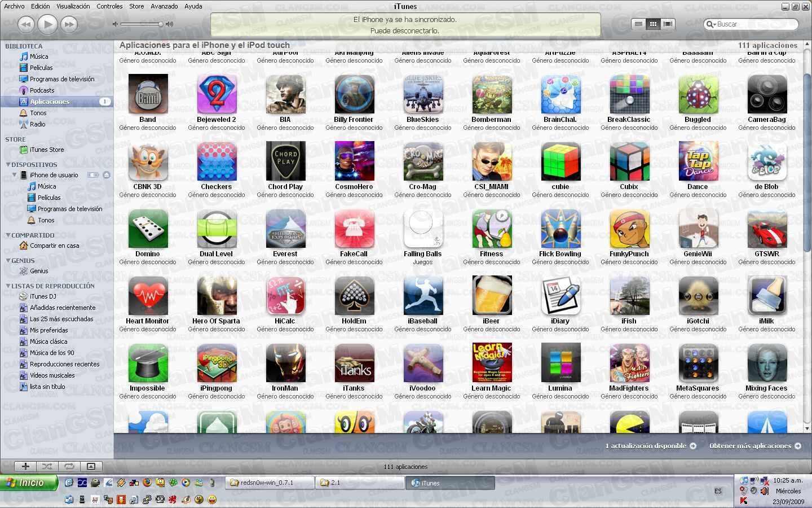Open the search options dropdown magnifier
Screen dimensions: 812x508
[711, 24]
